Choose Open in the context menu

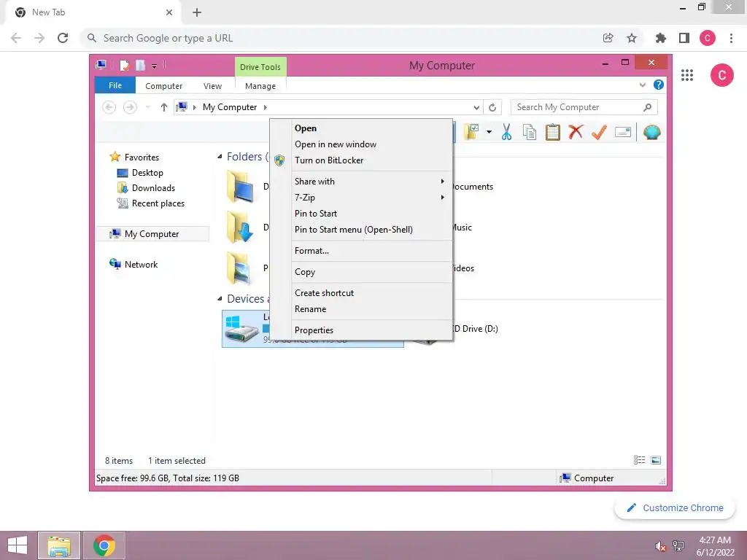371,128
